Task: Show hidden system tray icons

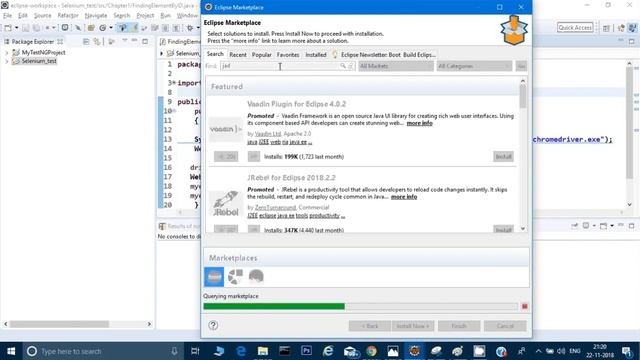Action: (538, 351)
